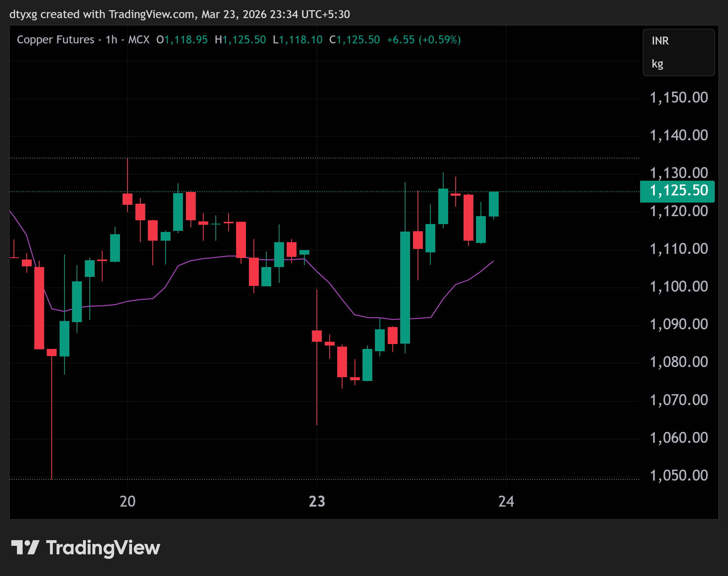Click the date label 23 on time axis
Viewport: 728px width, 576px height.
[317, 501]
